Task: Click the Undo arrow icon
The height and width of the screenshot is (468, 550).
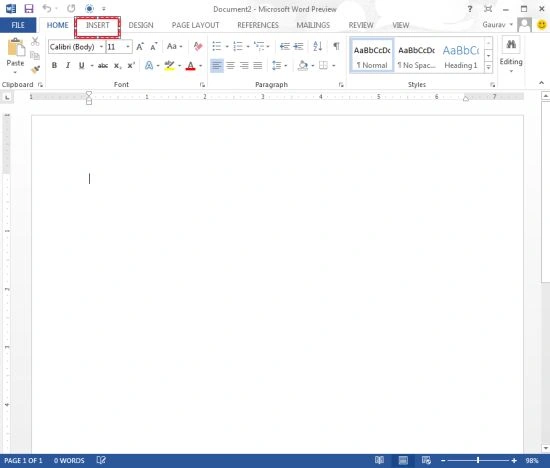Action: pyautogui.click(x=47, y=8)
